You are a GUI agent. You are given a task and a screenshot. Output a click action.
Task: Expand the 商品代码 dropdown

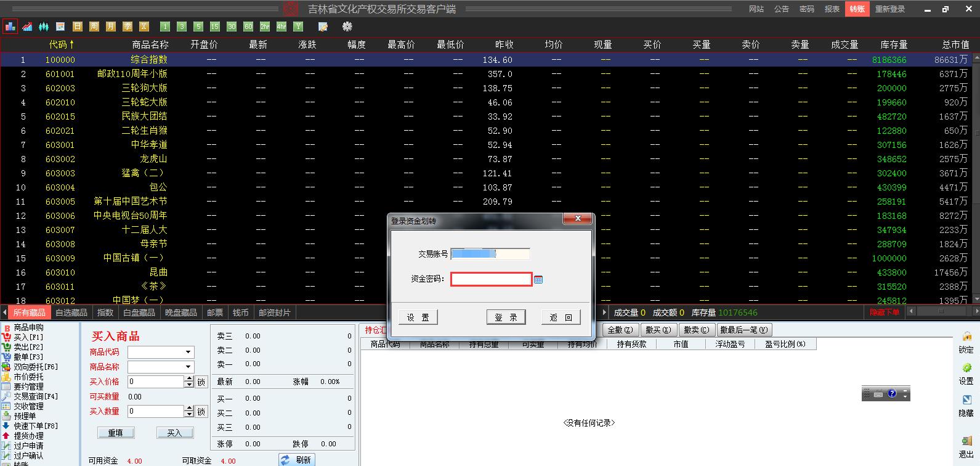point(188,353)
